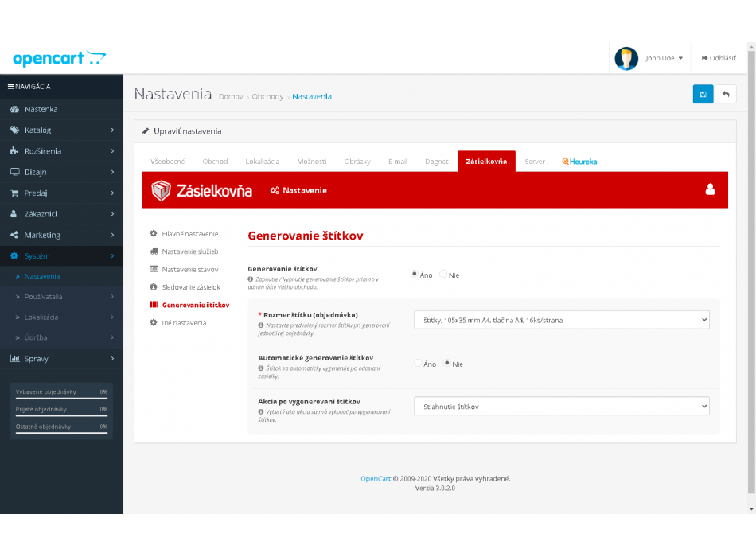Switch to the Obchod tab
This screenshot has width=756, height=557.
pyautogui.click(x=215, y=162)
